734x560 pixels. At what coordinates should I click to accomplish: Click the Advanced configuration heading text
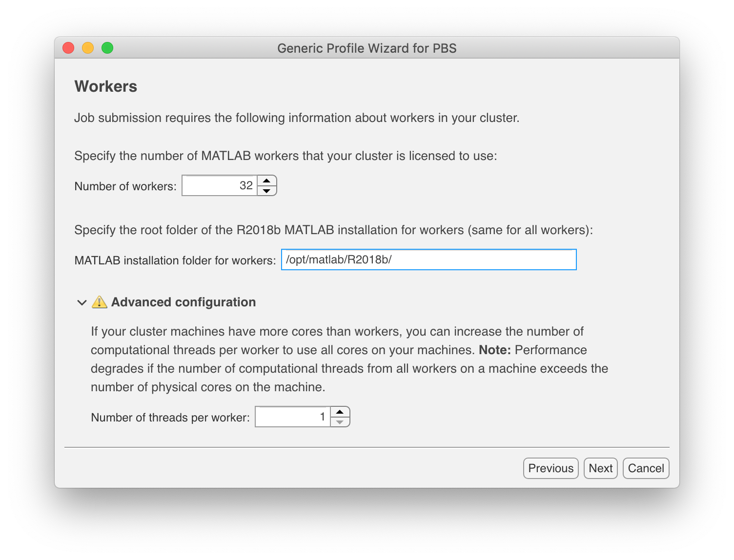point(183,302)
